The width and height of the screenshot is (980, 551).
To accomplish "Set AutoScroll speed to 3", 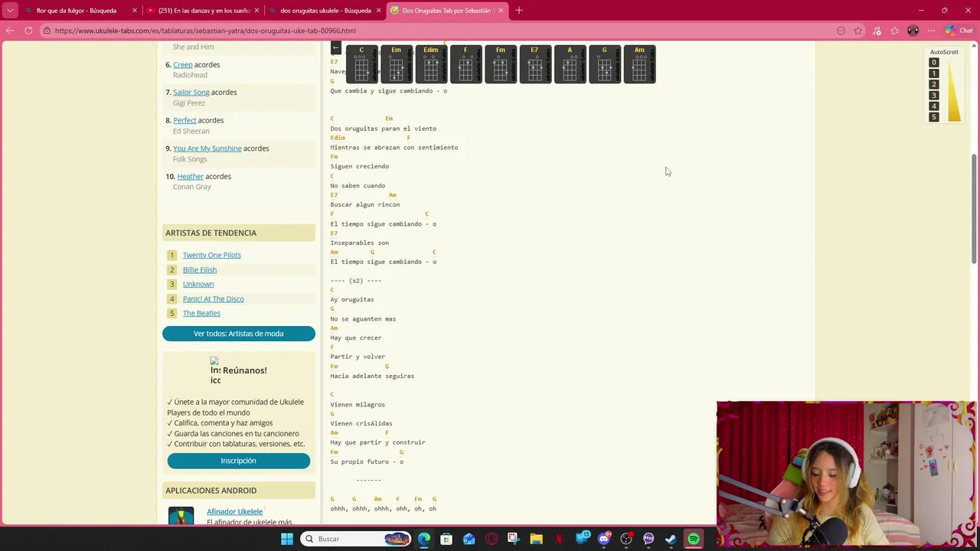I will point(933,96).
